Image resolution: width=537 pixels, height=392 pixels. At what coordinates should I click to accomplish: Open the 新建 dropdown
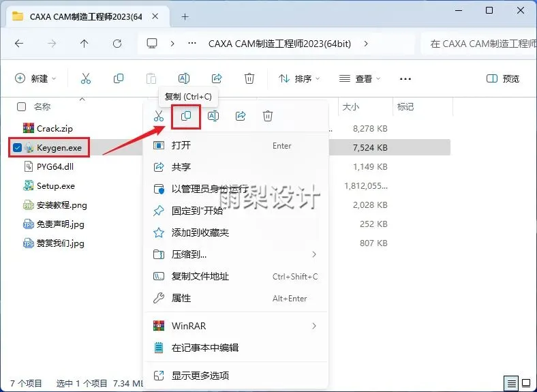[x=35, y=78]
